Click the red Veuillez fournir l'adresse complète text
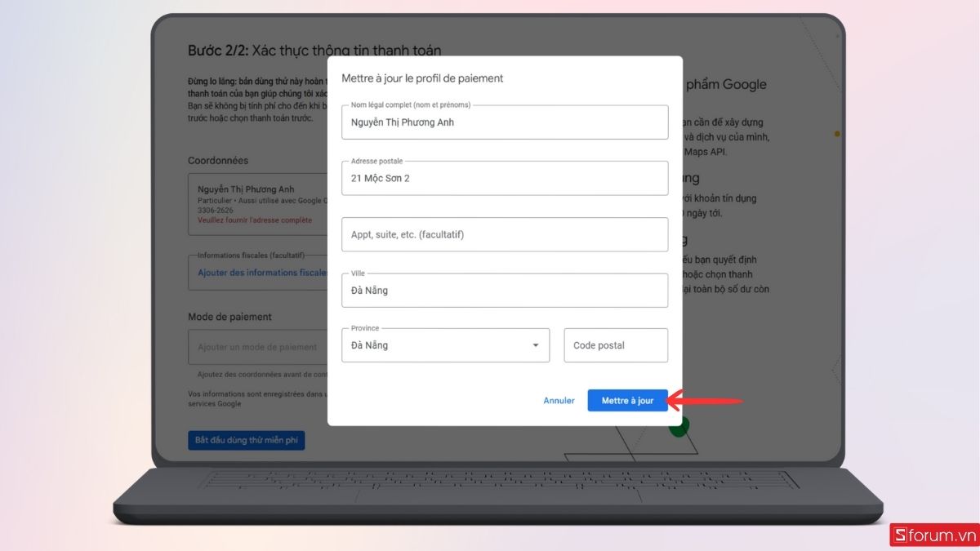Screen dimensions: 980x551 pos(255,220)
